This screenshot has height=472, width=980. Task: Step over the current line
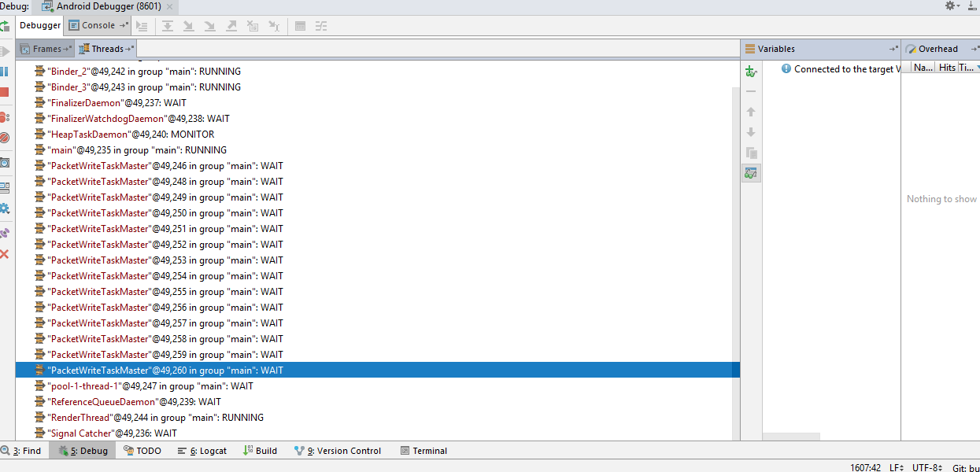point(167,26)
